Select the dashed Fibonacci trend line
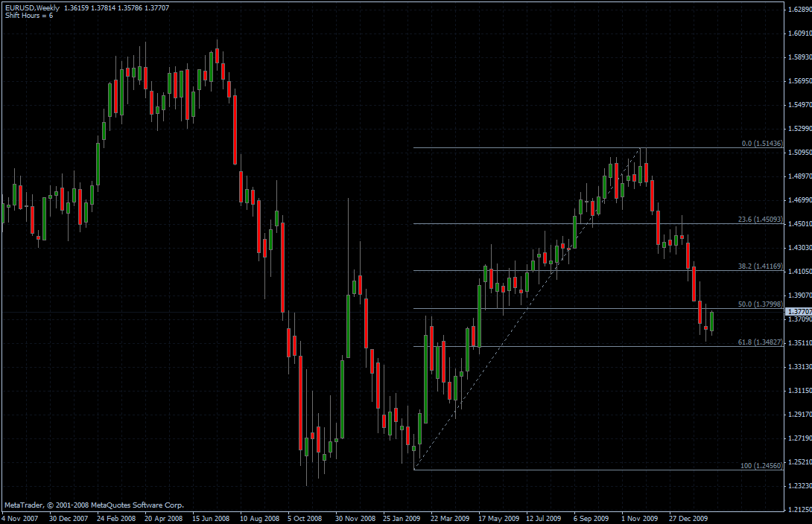The height and width of the screenshot is (524, 812). coord(527,309)
